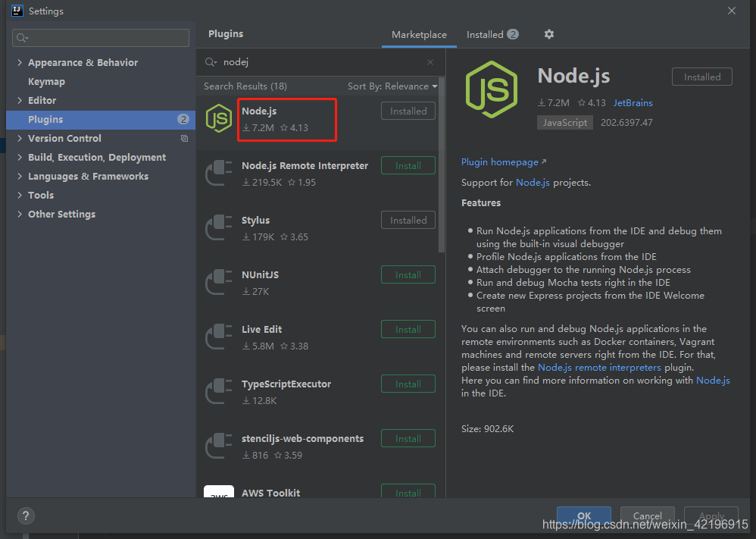Click the Stylus plugin icon

pyautogui.click(x=219, y=227)
